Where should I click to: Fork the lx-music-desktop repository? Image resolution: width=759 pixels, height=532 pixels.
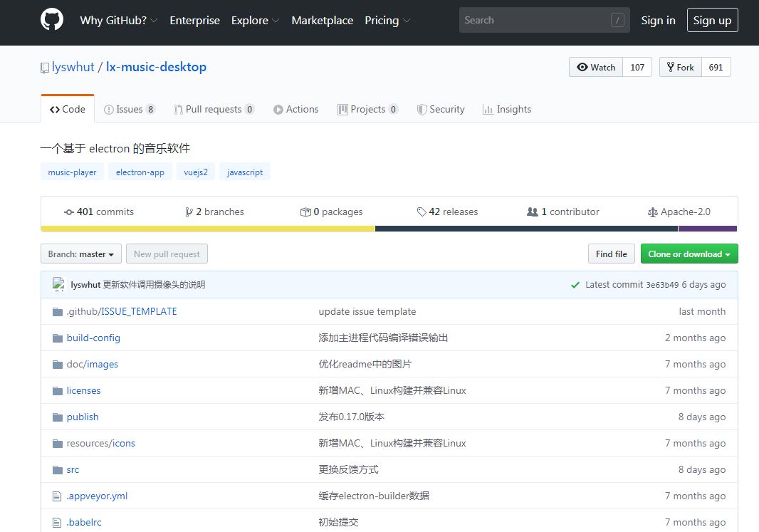pos(680,67)
